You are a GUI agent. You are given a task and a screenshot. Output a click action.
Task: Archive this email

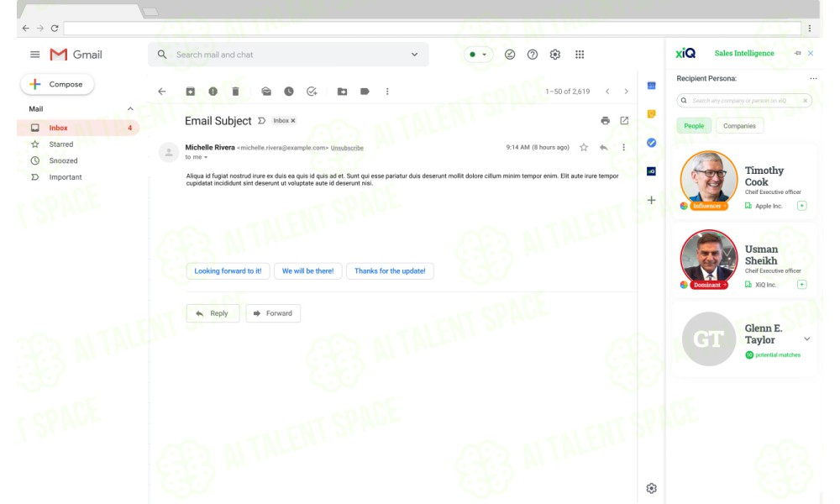[x=190, y=92]
